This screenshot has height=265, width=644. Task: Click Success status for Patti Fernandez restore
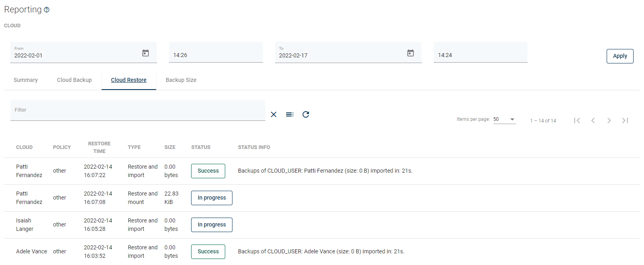(x=208, y=171)
